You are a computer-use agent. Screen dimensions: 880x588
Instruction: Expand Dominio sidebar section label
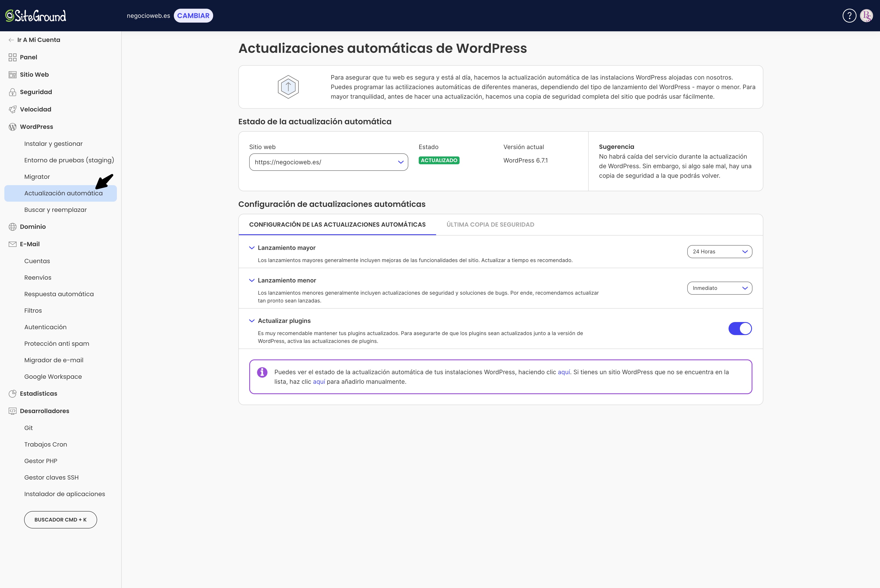point(33,226)
